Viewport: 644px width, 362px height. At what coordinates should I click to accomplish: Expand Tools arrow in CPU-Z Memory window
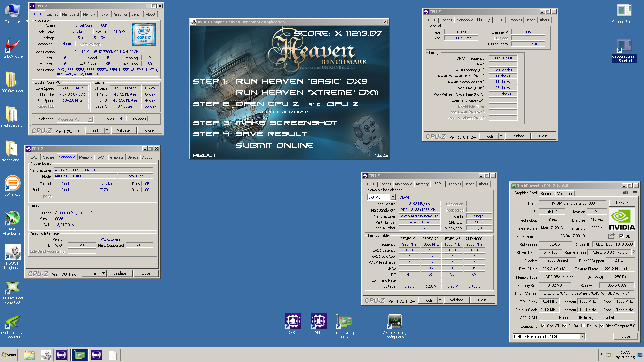point(501,136)
